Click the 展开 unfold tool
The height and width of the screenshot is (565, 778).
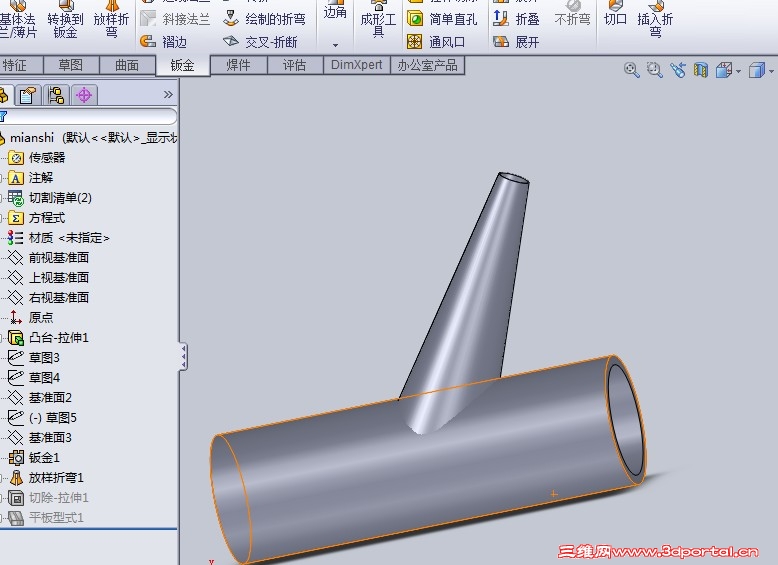pos(516,42)
